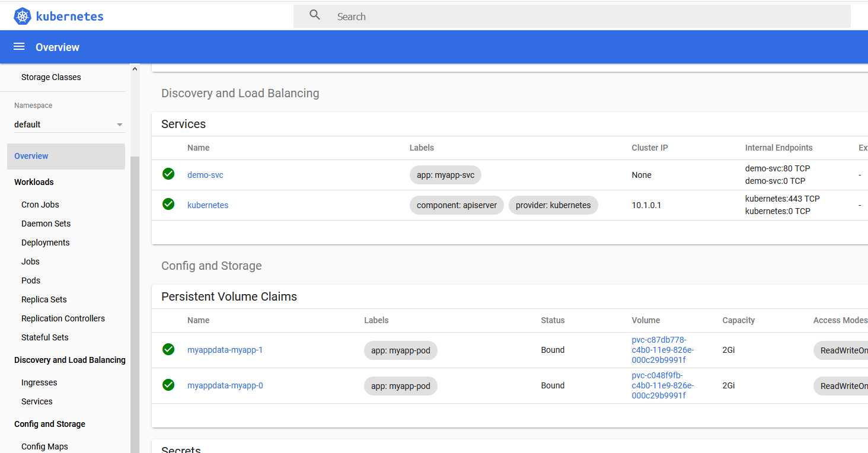868x453 pixels.
Task: Focus the Search input field
Action: 572,17
